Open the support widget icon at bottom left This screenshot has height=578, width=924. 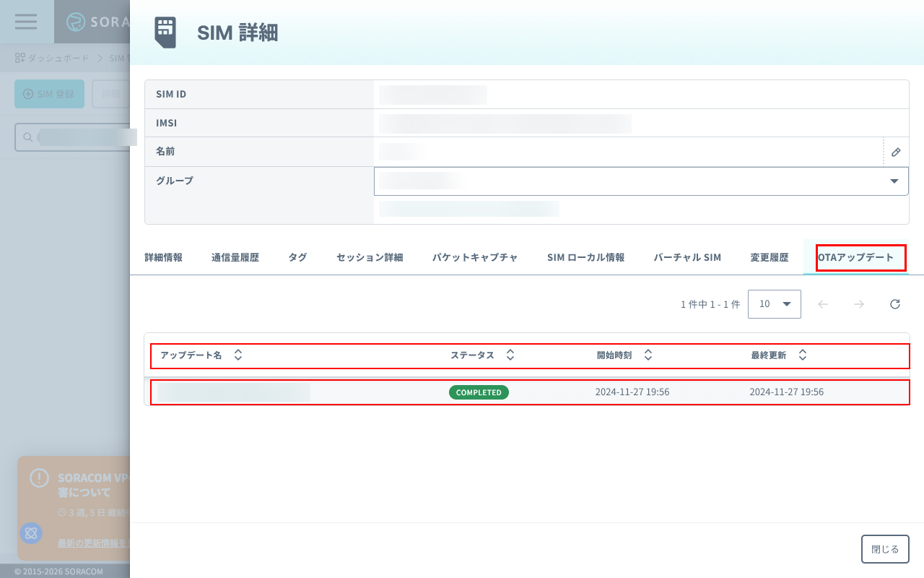30,533
